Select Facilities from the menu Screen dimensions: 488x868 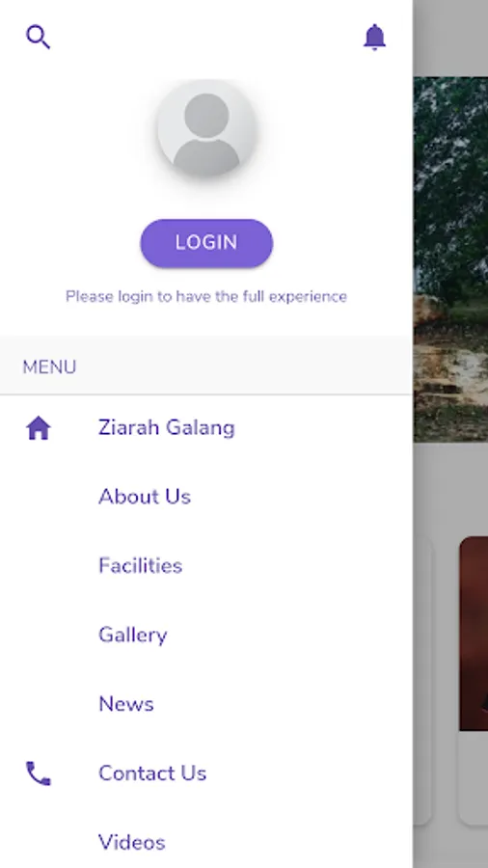(x=140, y=566)
